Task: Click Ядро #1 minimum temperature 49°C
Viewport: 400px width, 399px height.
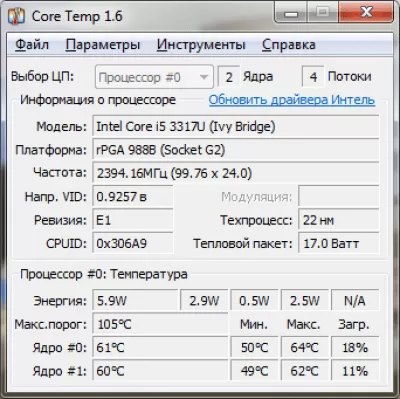Action: pyautogui.click(x=254, y=371)
